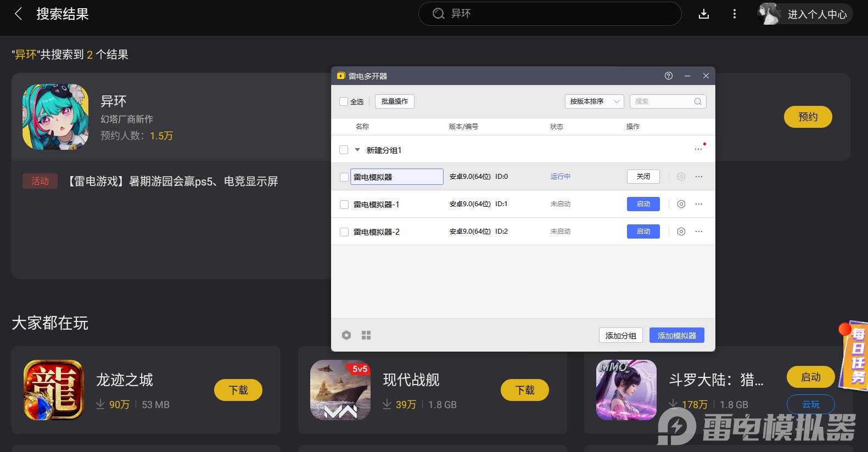Collapse the 新建分组1 group
The height and width of the screenshot is (452, 868).
pyautogui.click(x=357, y=150)
